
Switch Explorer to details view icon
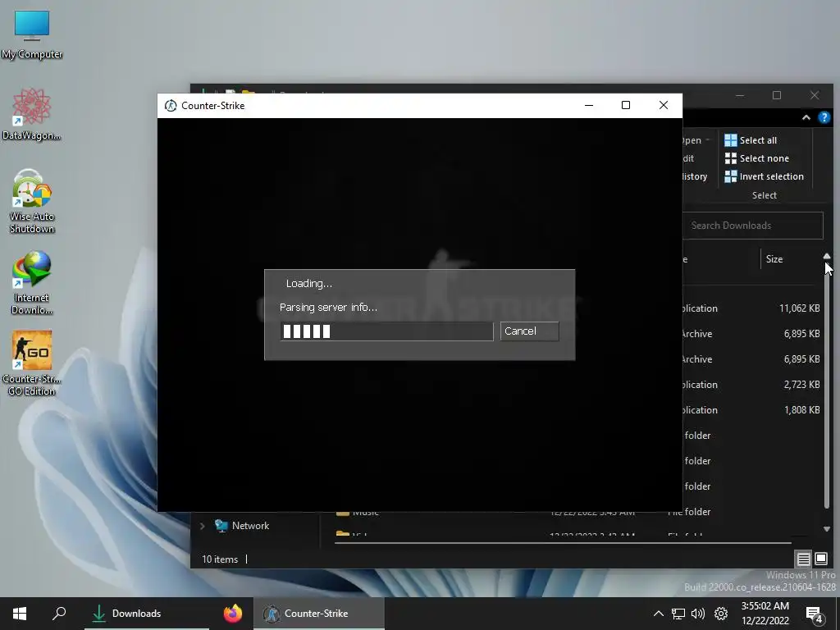pyautogui.click(x=803, y=559)
